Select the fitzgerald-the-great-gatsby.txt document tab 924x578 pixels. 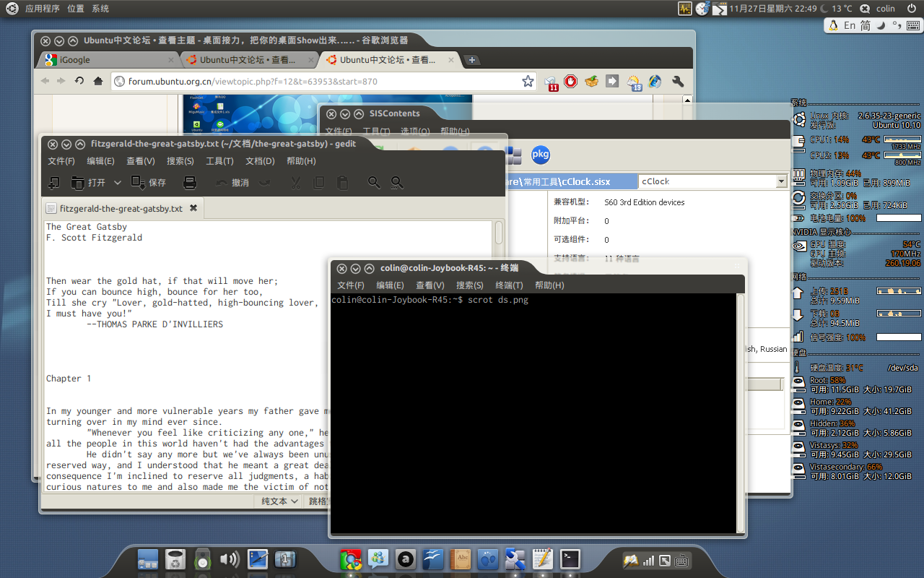coord(121,208)
